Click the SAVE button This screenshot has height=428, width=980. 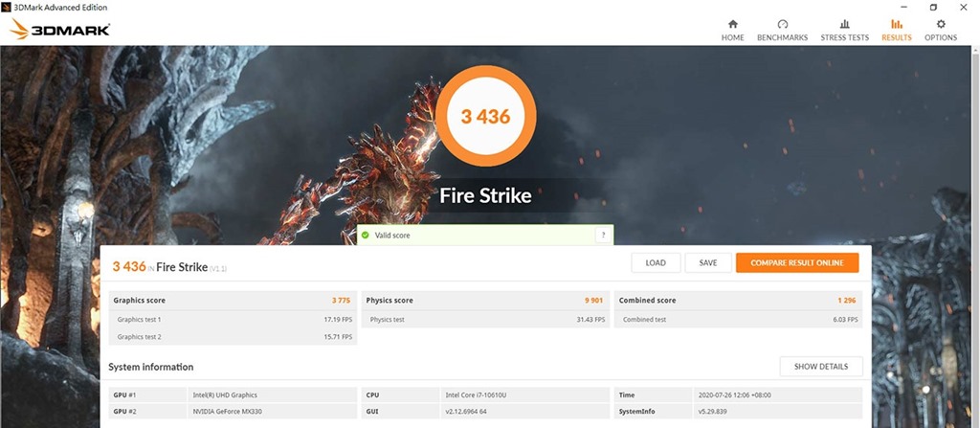pos(708,262)
